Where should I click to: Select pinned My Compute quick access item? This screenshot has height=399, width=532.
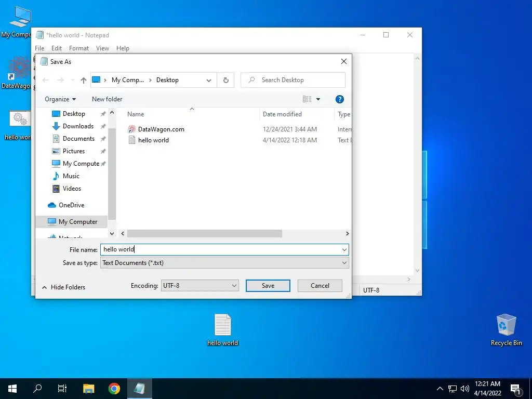click(81, 164)
